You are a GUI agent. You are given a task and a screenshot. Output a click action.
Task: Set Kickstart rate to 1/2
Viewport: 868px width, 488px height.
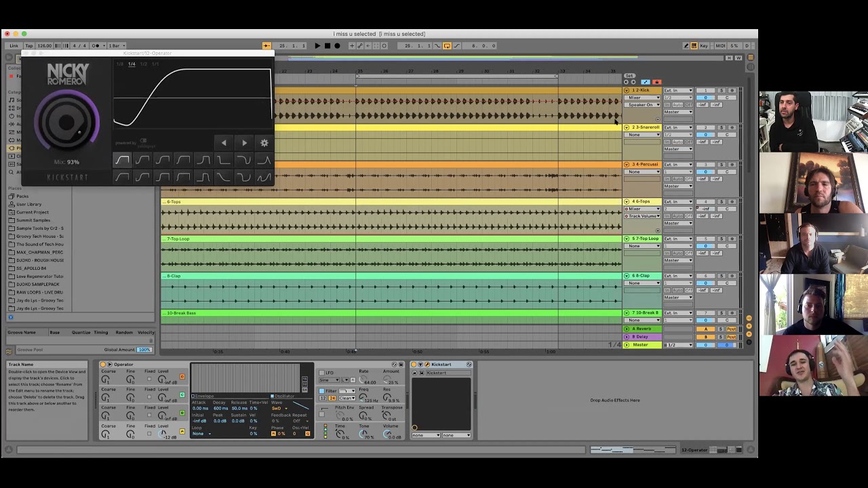(x=143, y=64)
